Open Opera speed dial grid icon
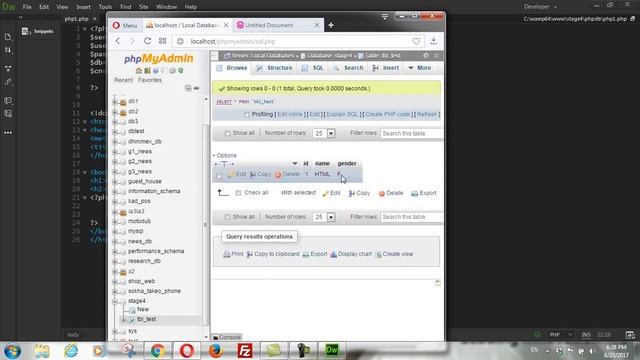This screenshot has height=360, width=640. 162,41
